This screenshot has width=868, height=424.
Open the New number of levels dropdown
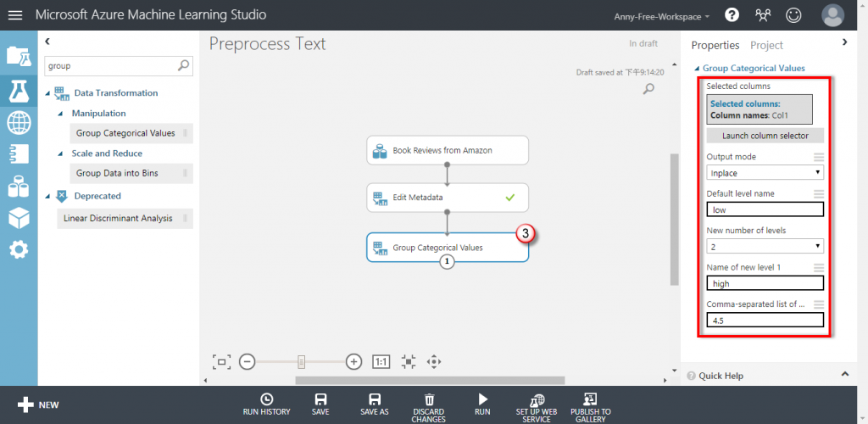(765, 246)
